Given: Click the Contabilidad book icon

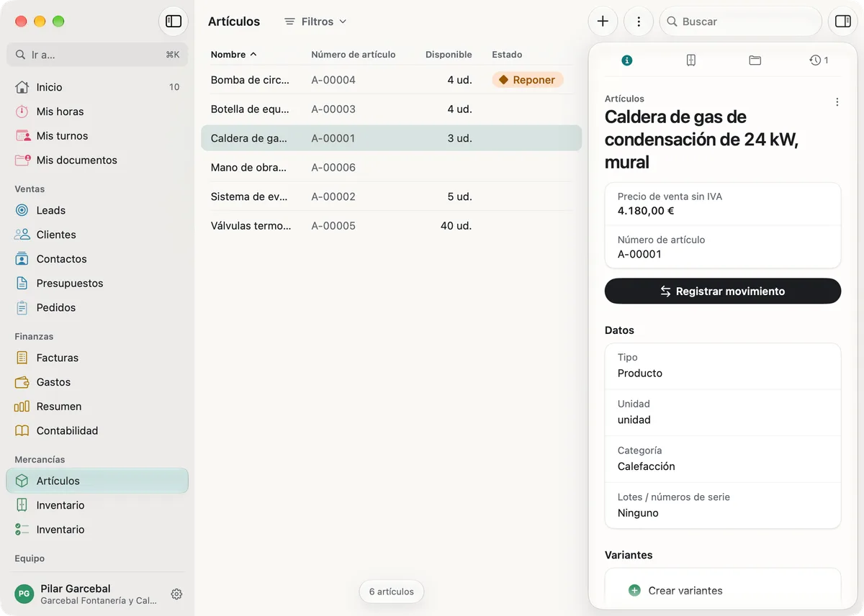Looking at the screenshot, I should coord(22,430).
